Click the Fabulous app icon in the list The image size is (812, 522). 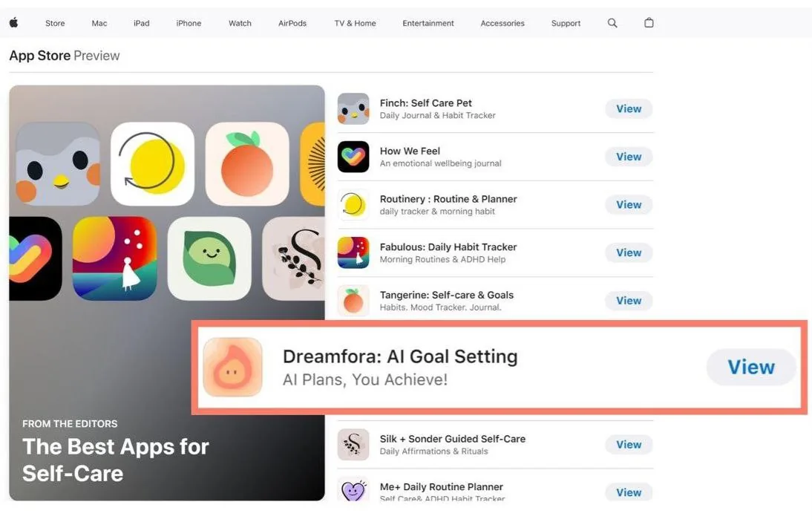coord(353,252)
